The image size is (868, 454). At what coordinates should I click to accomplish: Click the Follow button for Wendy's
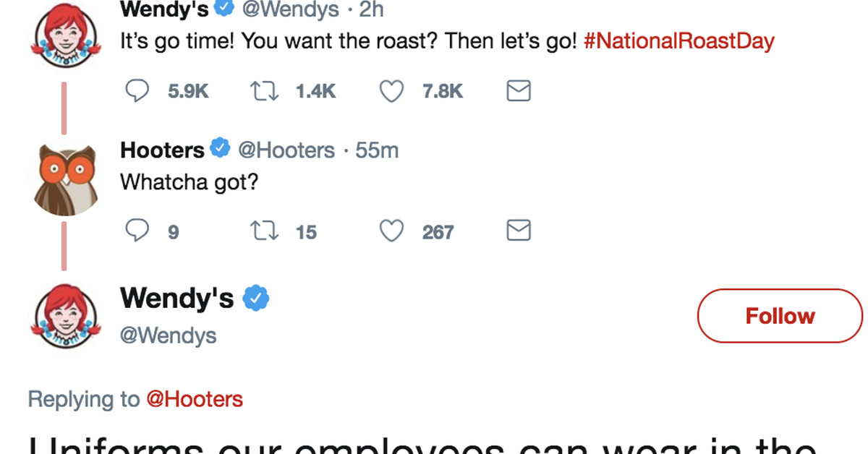click(780, 316)
